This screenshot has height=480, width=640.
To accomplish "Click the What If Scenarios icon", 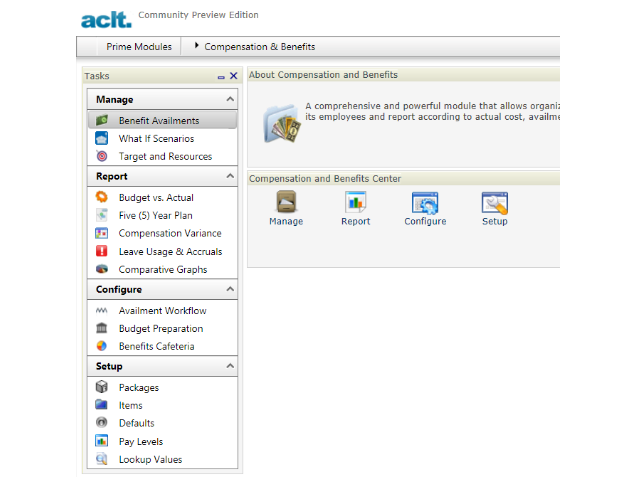I will (x=102, y=138).
